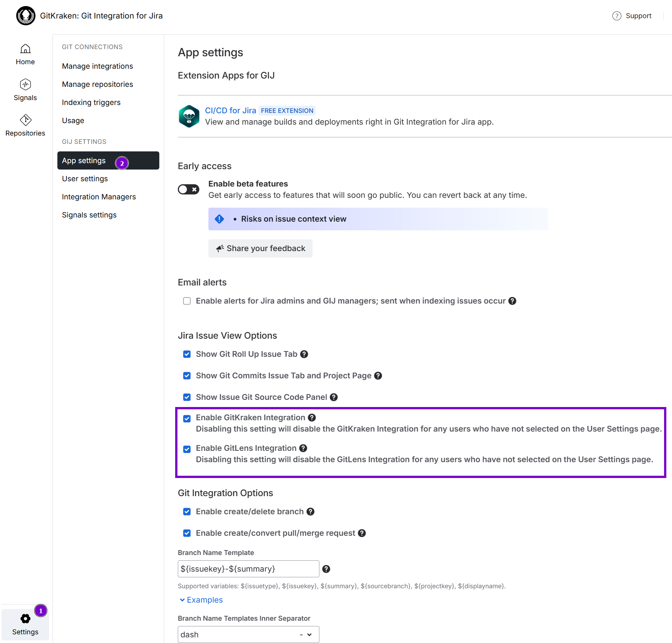The image size is (672, 643).
Task: Click the GitKraken logo in the header
Action: click(25, 15)
